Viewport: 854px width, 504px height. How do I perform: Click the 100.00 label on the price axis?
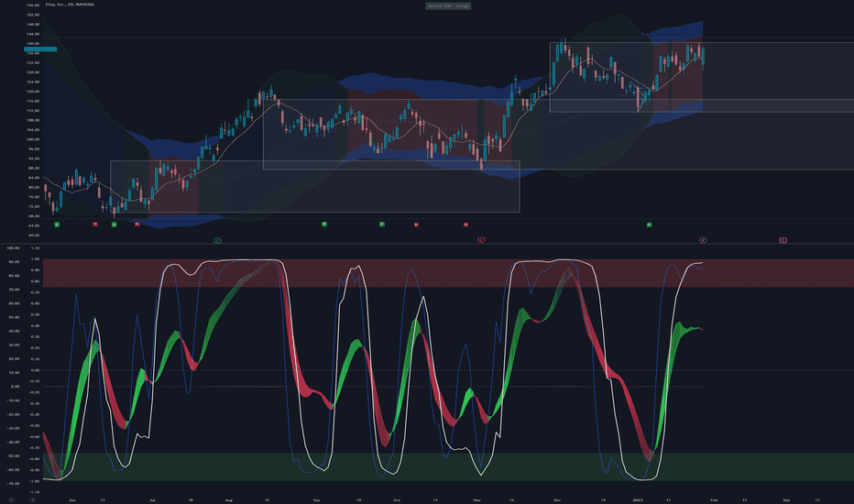(x=33, y=139)
